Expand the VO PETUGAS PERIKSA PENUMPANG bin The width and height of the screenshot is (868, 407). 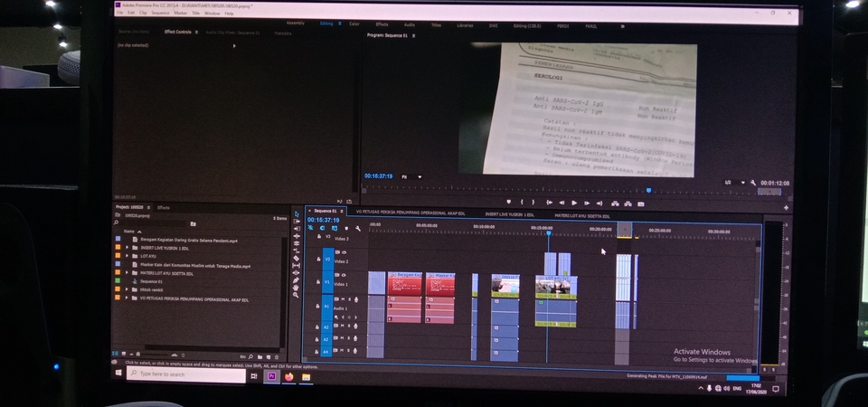(x=127, y=298)
